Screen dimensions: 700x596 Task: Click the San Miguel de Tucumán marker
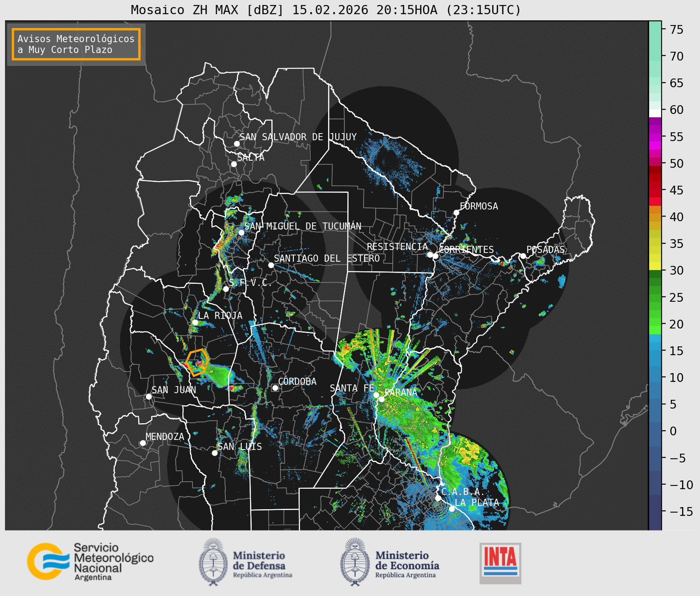click(x=241, y=232)
